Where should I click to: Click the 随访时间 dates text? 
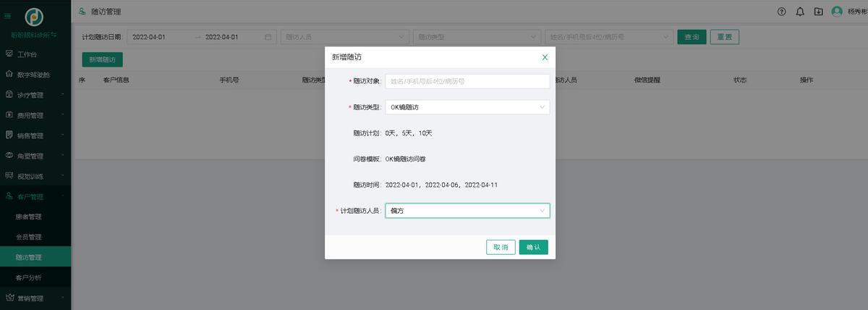[441, 185]
